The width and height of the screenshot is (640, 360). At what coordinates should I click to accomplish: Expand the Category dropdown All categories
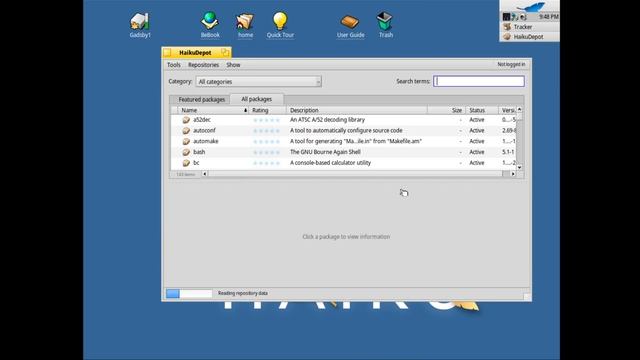(258, 82)
